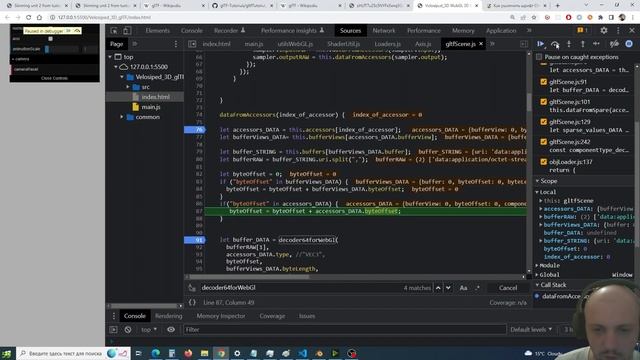
Task: Click the Step icon in debugger toolbar
Action: click(x=596, y=44)
